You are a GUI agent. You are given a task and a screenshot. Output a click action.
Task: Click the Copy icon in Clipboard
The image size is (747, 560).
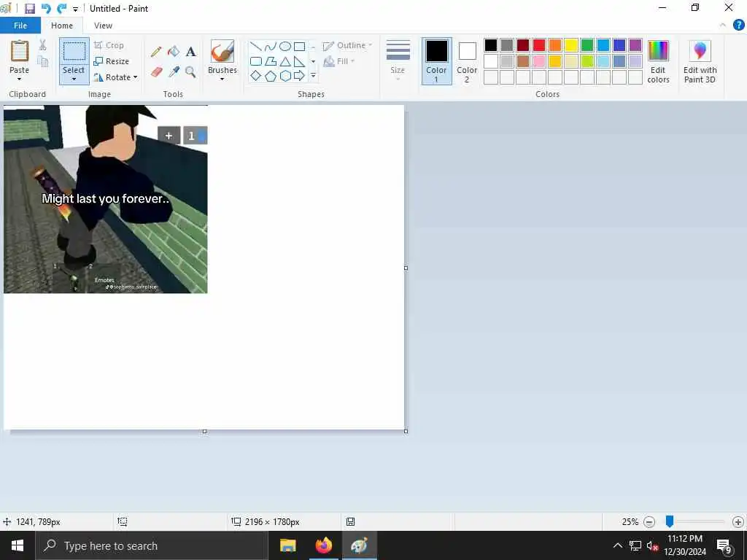point(42,61)
